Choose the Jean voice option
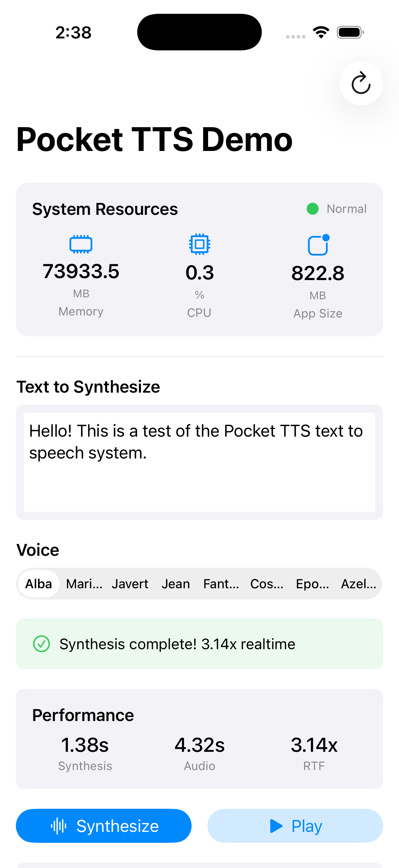 pos(176,584)
